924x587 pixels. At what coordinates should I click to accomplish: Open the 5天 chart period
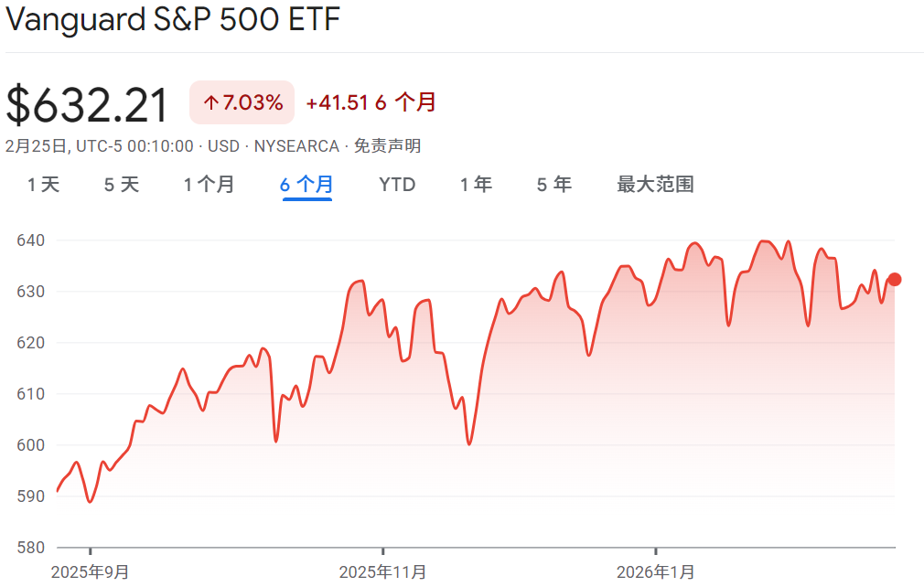[120, 184]
